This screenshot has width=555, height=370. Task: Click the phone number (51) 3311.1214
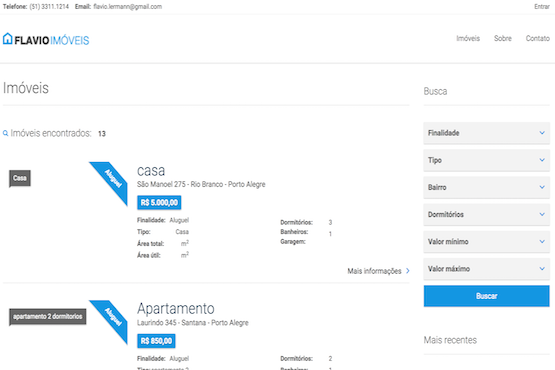[x=49, y=7]
